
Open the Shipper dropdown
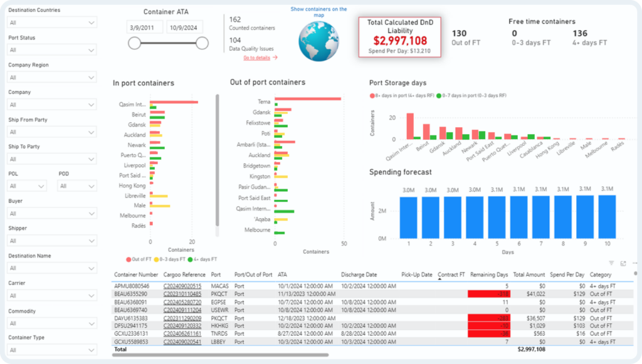(x=52, y=241)
